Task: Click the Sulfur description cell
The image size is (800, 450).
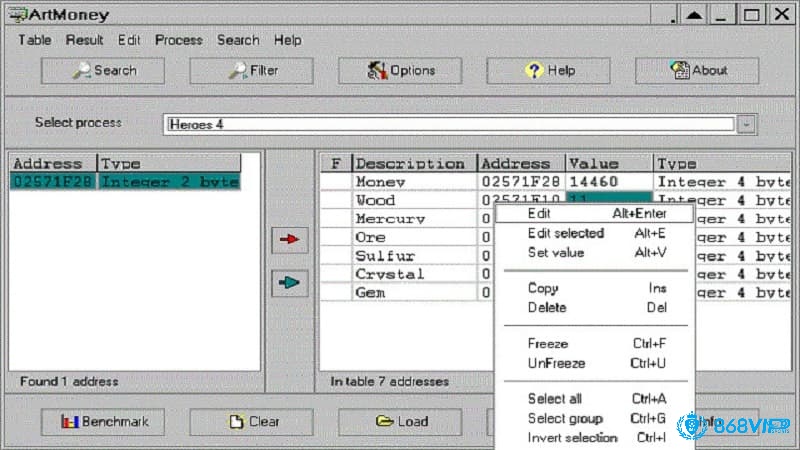Action: pos(414,256)
